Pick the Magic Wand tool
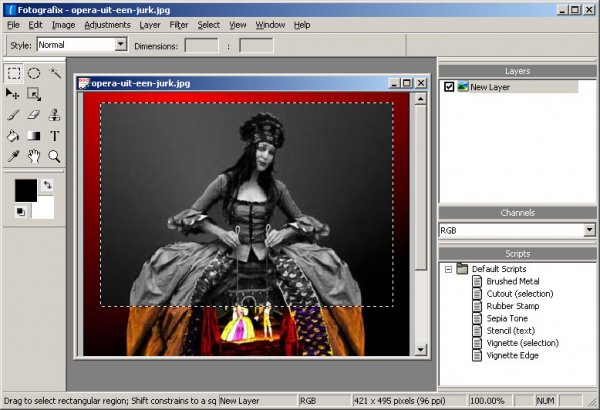Viewport: 600px width, 410px height. [55, 73]
